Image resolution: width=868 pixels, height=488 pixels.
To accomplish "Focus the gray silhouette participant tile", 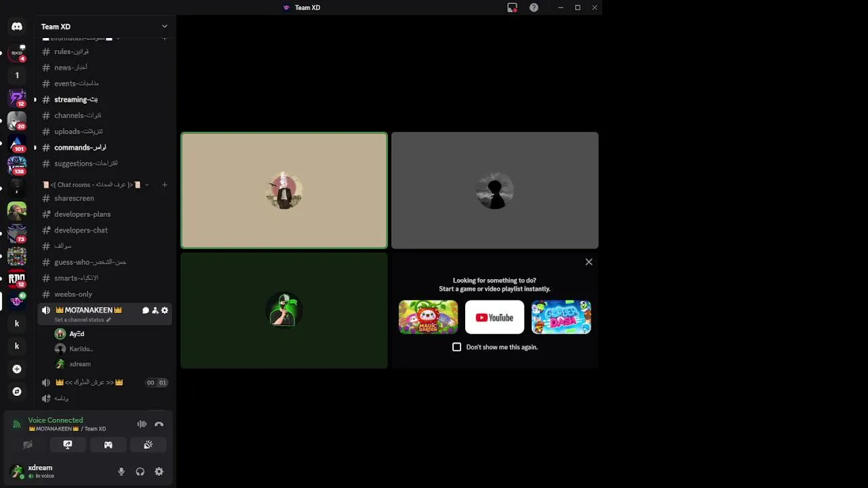I will point(494,190).
